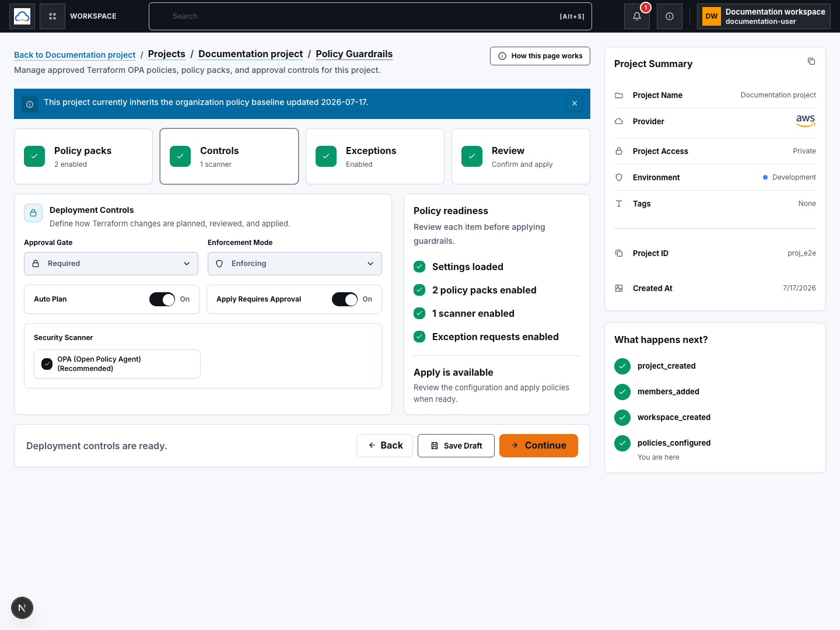840x630 pixels.
Task: Click check icon beside policies_configured
Action: coord(622,443)
